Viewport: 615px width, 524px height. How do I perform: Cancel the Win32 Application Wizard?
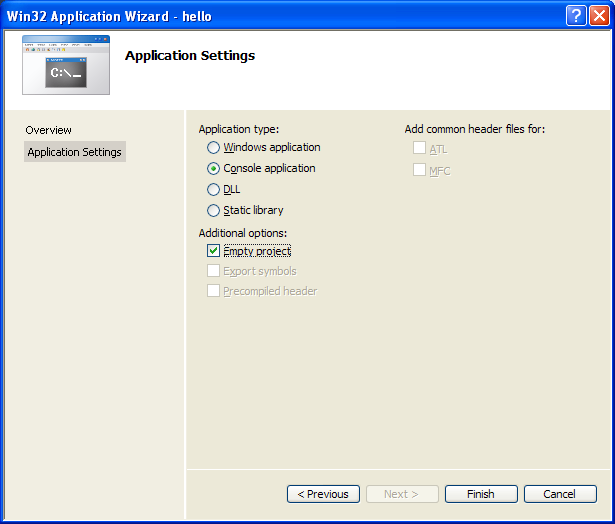560,494
